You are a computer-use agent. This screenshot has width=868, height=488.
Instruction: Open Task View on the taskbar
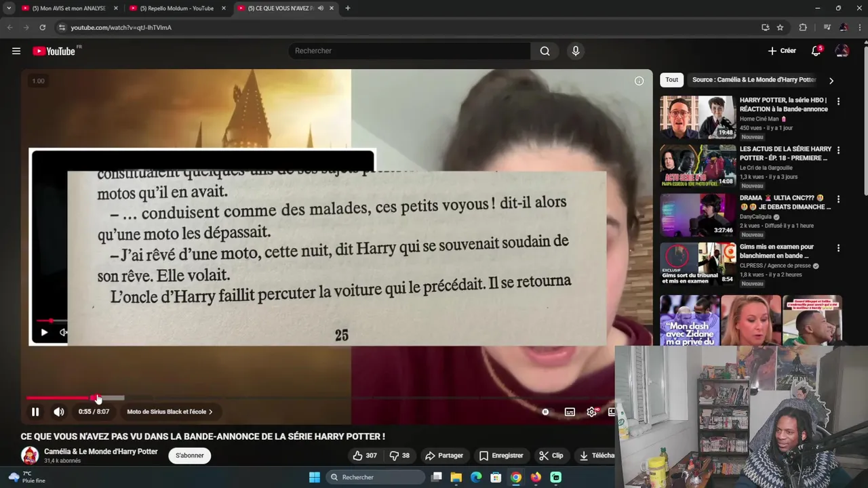(437, 477)
